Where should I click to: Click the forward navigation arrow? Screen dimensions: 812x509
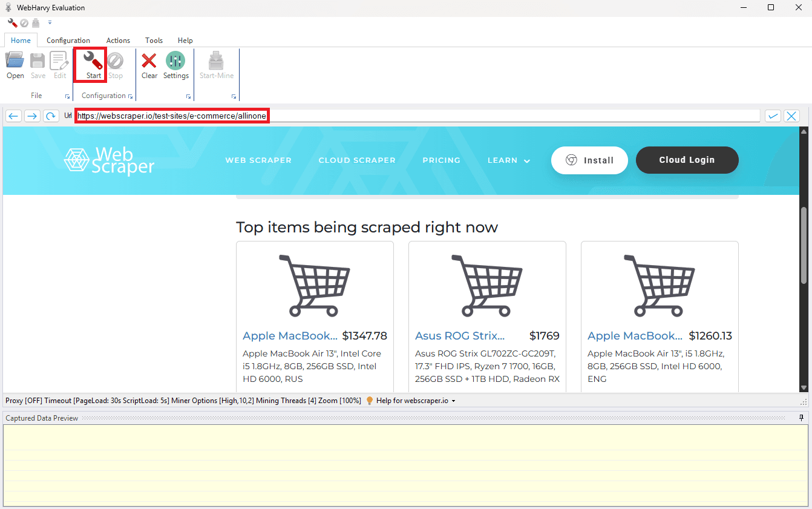point(31,116)
